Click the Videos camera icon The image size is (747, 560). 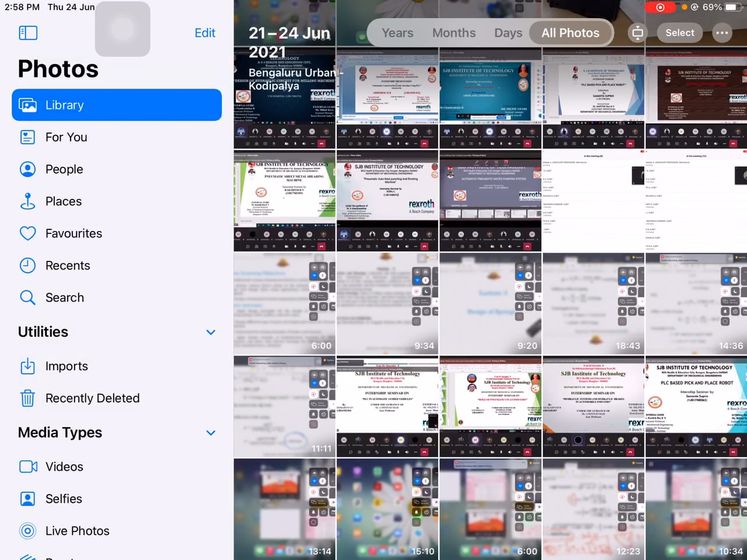coord(28,467)
